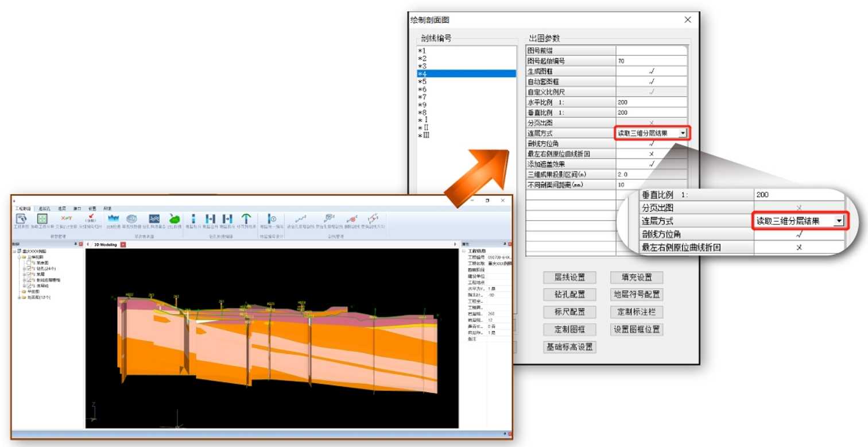
Task: Click the DEM数据 terrain icon
Action: [113, 219]
